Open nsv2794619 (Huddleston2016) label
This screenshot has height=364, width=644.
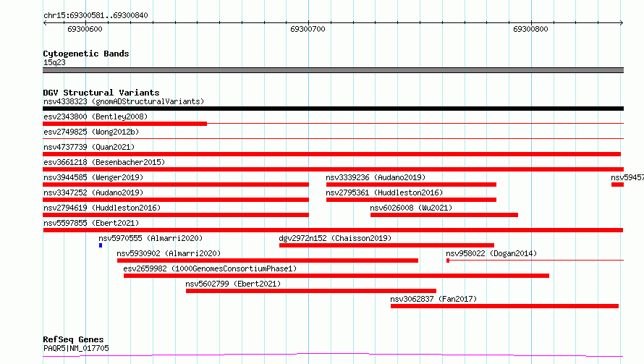pyautogui.click(x=102, y=208)
